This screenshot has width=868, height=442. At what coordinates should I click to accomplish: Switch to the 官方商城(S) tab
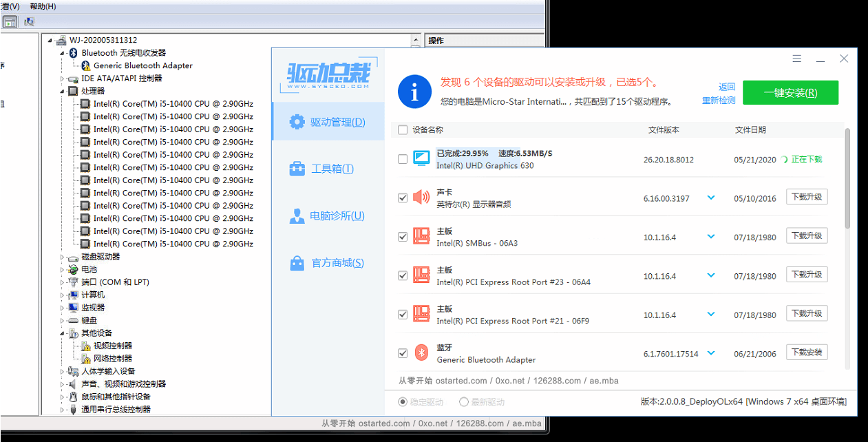pos(328,263)
